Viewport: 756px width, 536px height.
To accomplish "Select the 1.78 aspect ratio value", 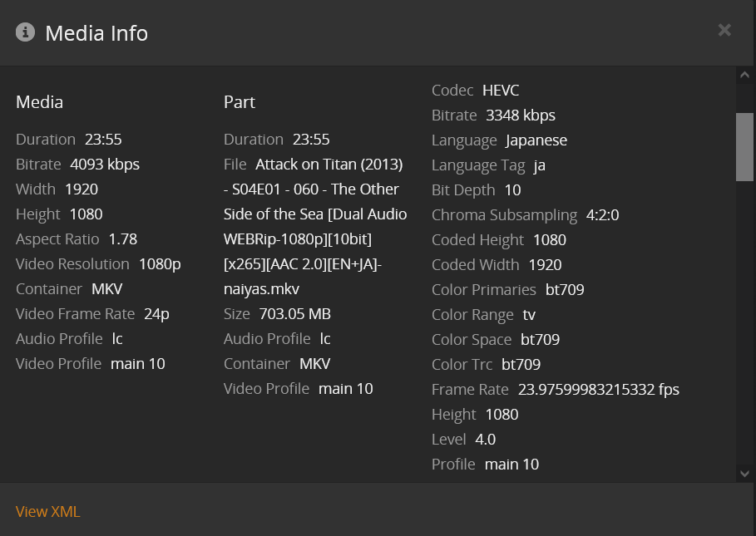I will (x=123, y=238).
